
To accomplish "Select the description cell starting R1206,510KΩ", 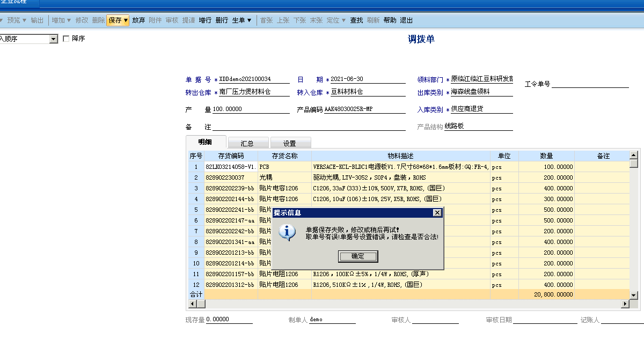I will (x=401, y=285).
